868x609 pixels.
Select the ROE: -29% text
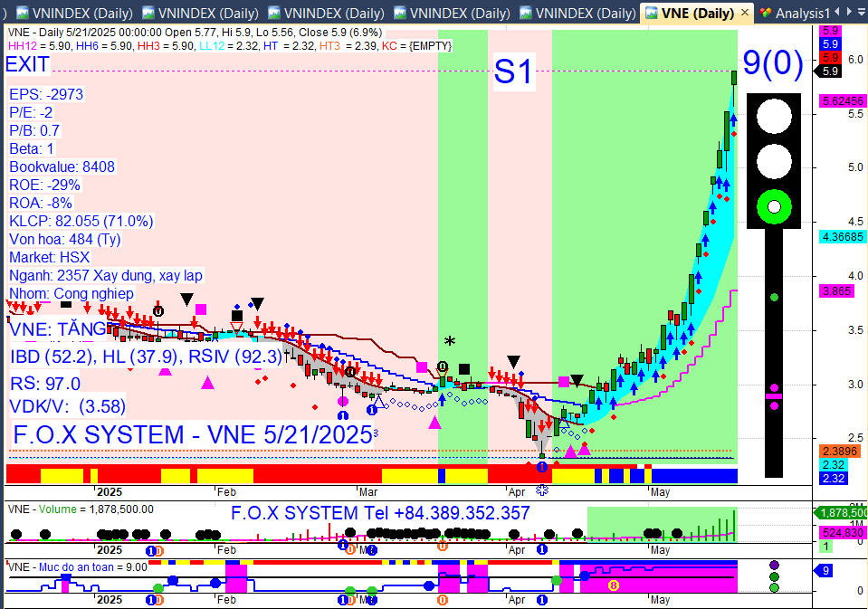(x=45, y=185)
